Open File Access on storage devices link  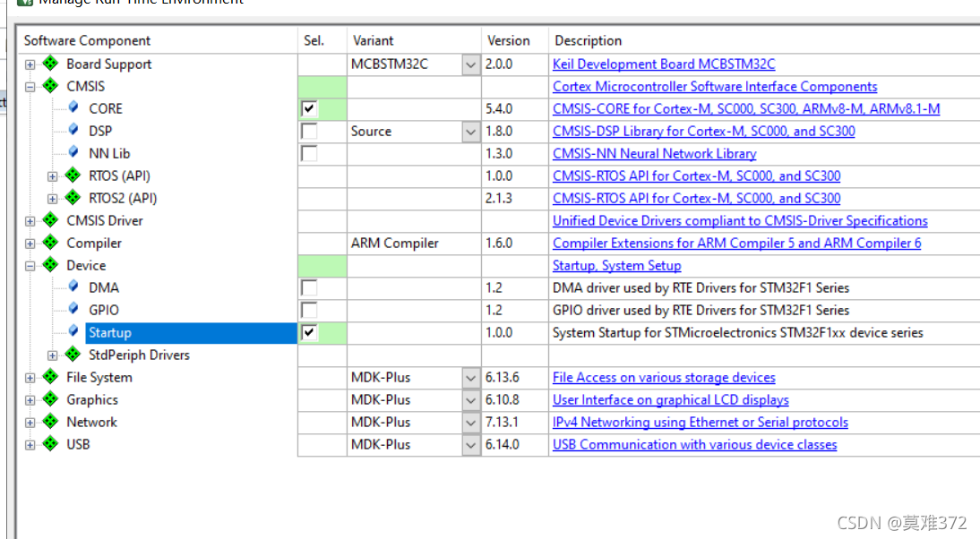664,378
